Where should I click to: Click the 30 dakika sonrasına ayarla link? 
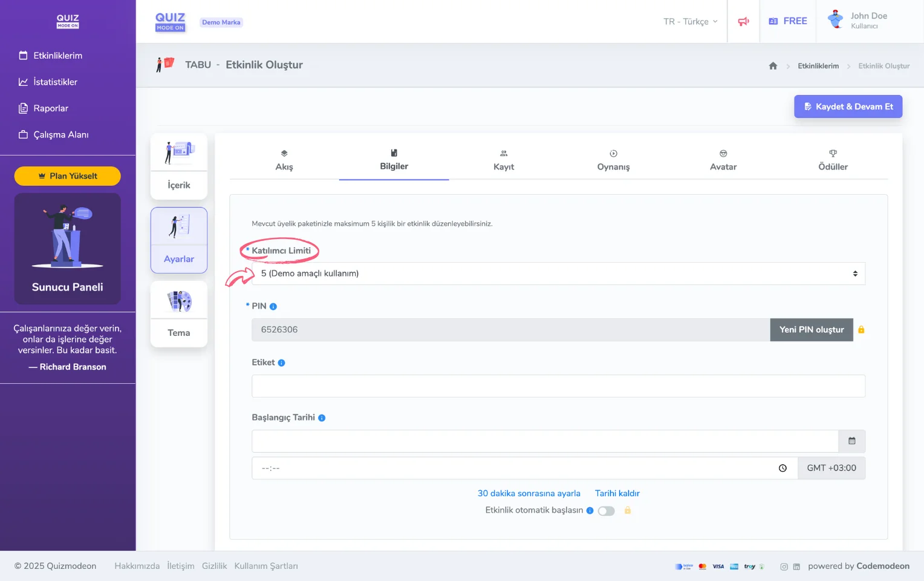coord(529,494)
